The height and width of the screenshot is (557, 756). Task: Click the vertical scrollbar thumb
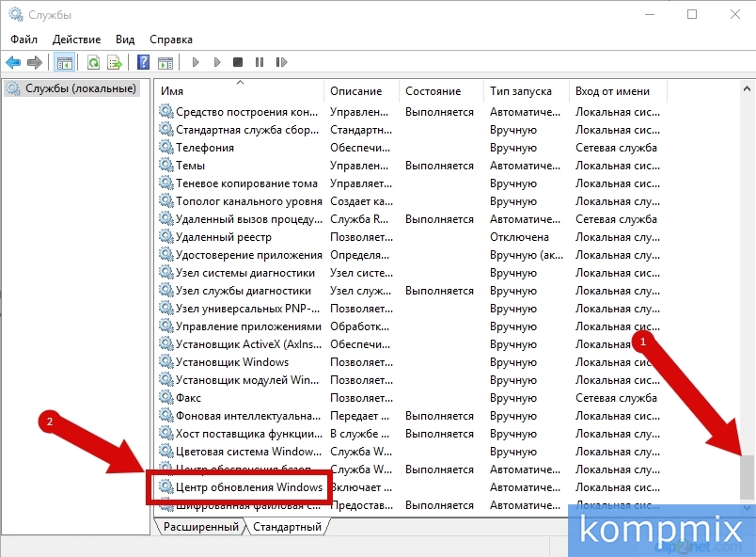point(747,477)
